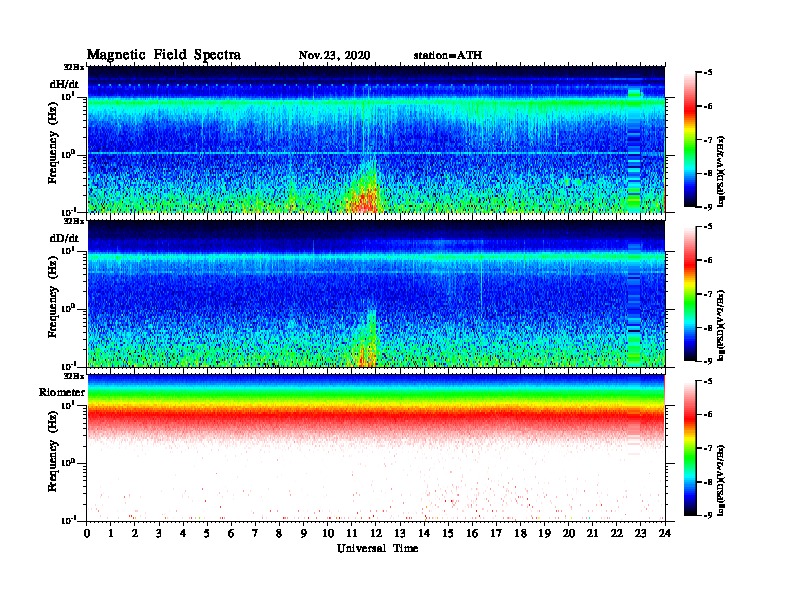Click the dH/dt color bar PSD units label
The image size is (792, 612).
coord(721,172)
